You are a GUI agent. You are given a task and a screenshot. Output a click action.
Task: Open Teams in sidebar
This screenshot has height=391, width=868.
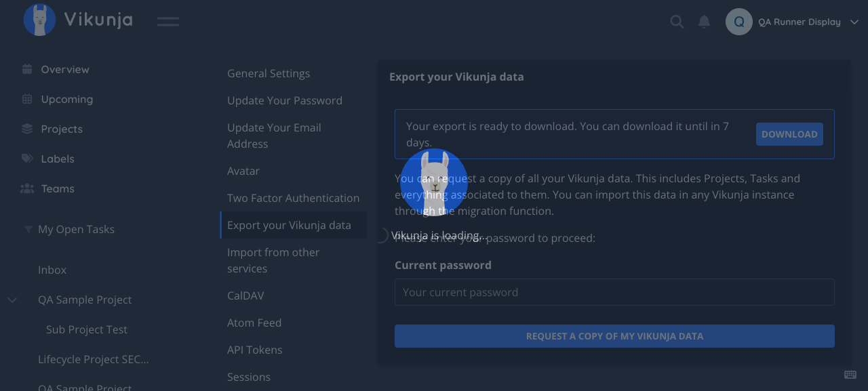point(58,188)
